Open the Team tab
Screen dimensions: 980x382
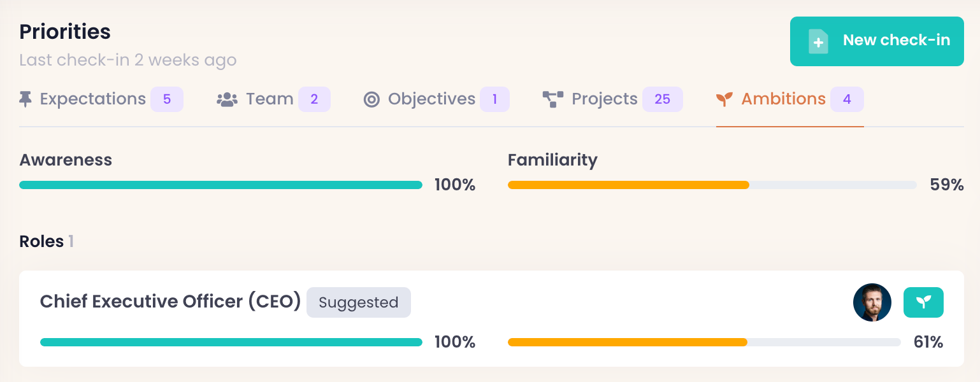point(270,99)
